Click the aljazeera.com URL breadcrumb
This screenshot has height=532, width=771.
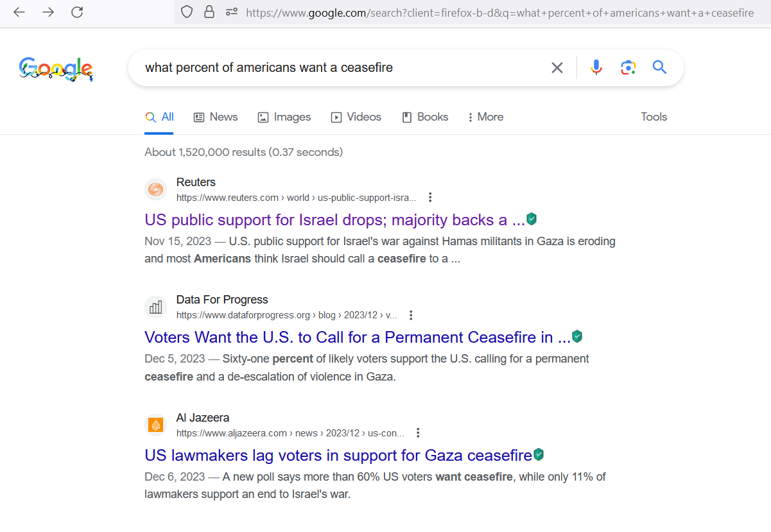coord(290,433)
